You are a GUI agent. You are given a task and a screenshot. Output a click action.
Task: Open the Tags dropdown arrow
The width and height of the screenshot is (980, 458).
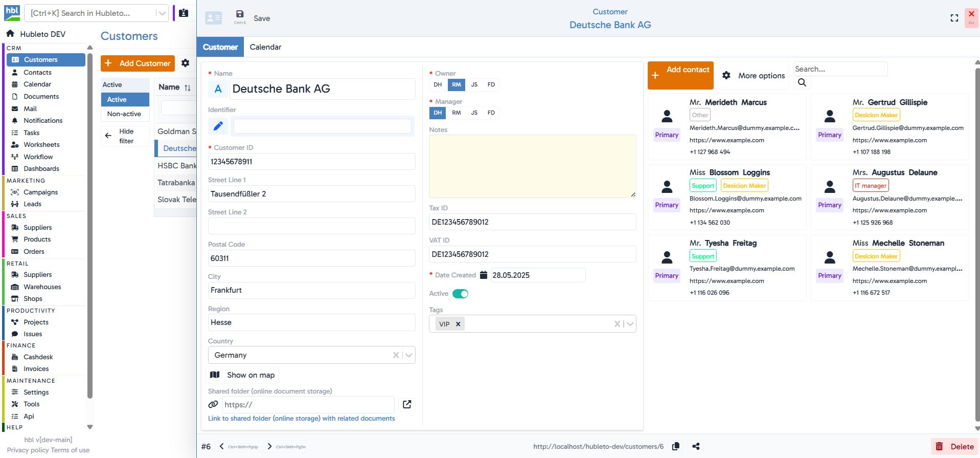(630, 324)
